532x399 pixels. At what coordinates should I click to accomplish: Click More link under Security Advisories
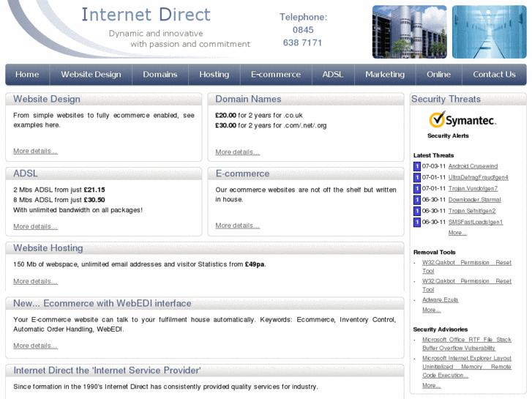click(x=431, y=385)
